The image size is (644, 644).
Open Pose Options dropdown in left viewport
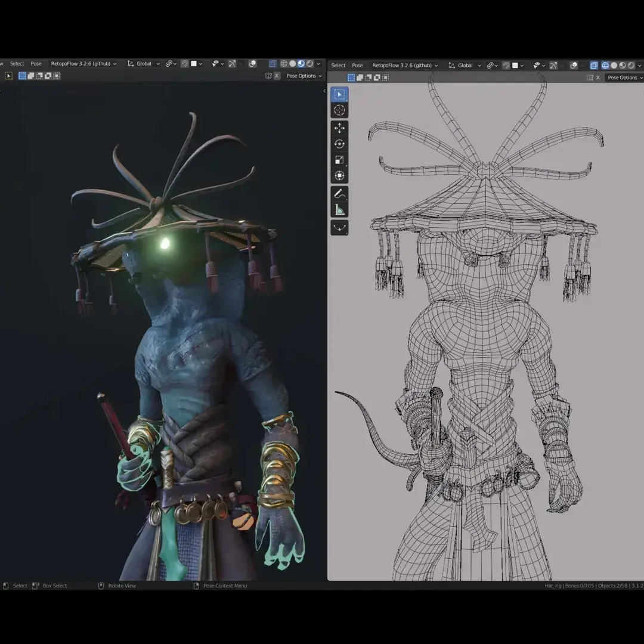304,76
